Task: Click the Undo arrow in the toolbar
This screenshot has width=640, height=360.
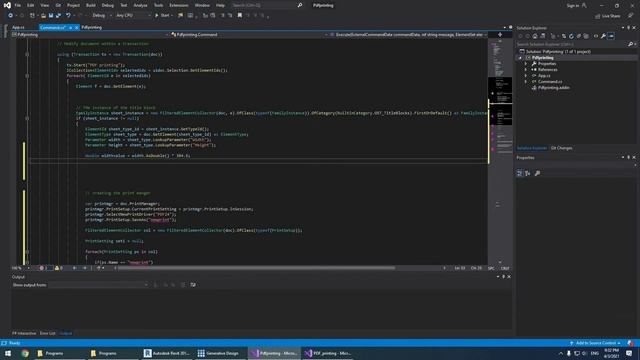Action: pyautogui.click(x=68, y=16)
